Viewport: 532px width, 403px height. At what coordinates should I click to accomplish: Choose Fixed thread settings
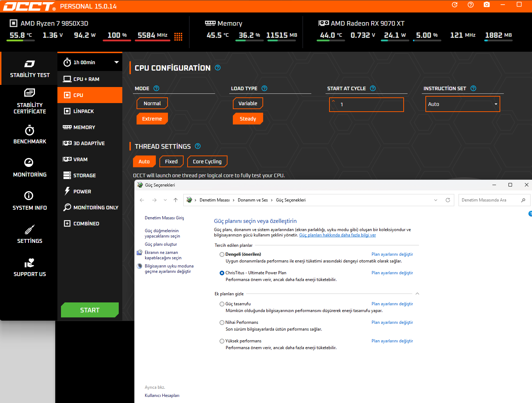coord(172,162)
